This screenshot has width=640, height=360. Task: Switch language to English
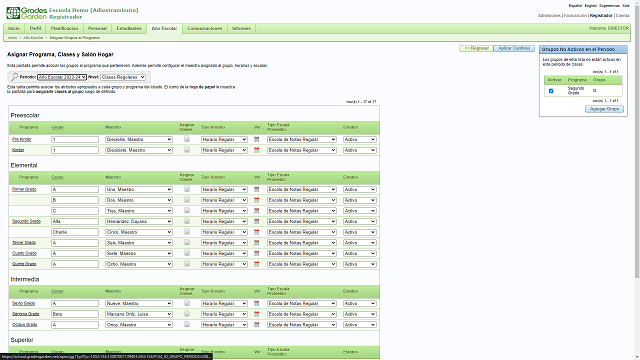click(x=590, y=6)
